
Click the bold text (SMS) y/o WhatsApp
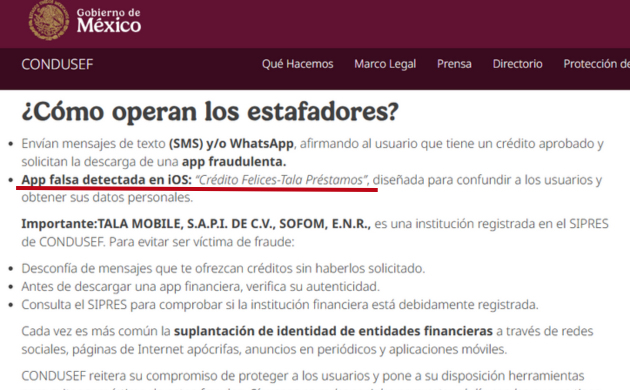[x=231, y=143]
